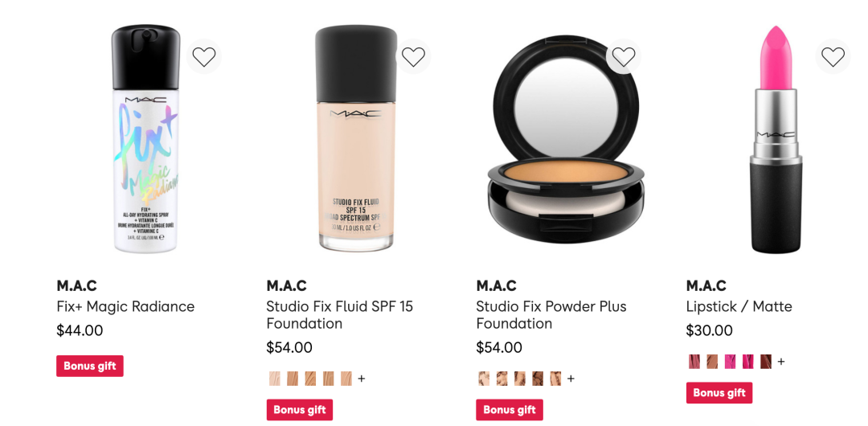The image size is (868, 426).
Task: Select the last dark red lipstick swatch
Action: pos(766,362)
